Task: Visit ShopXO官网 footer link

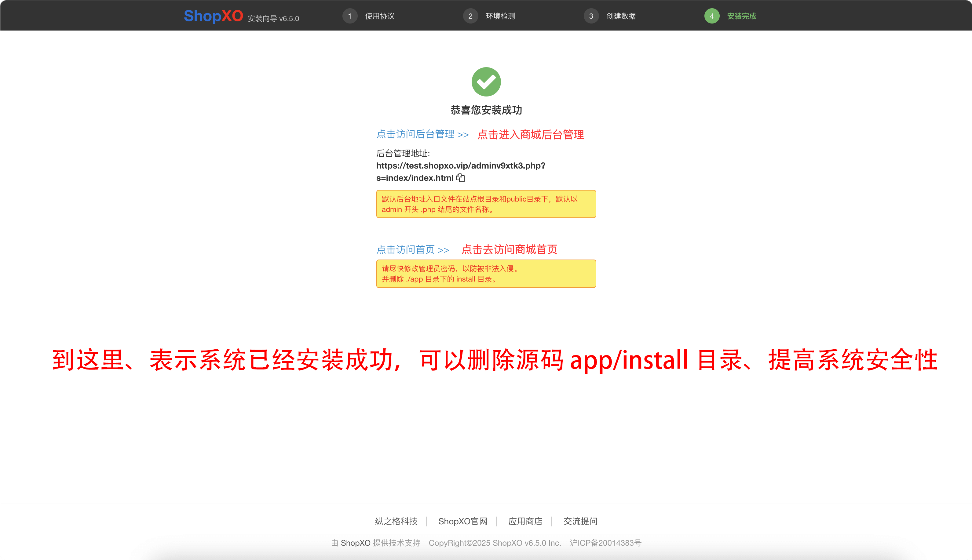Action: point(463,521)
